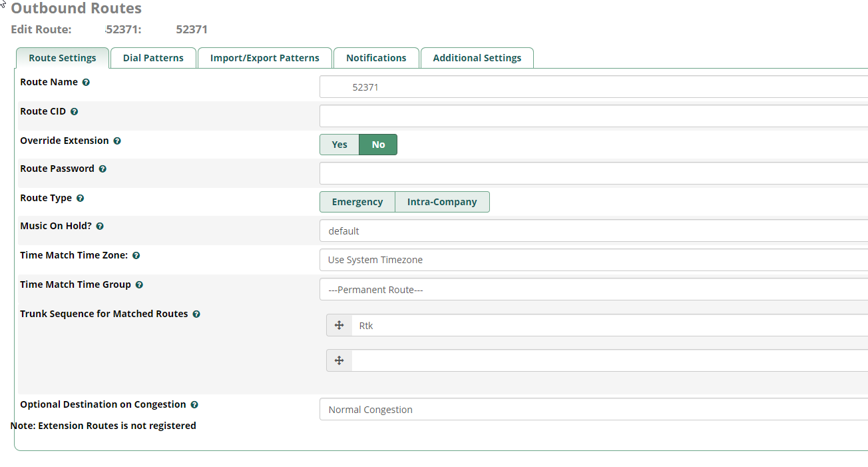The width and height of the screenshot is (868, 467).
Task: Toggle Intra-Company route type
Action: 442,202
